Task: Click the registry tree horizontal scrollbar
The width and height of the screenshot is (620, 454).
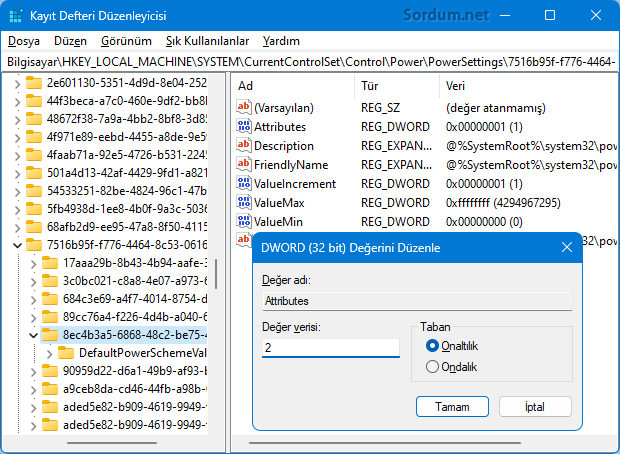Action: click(112, 443)
